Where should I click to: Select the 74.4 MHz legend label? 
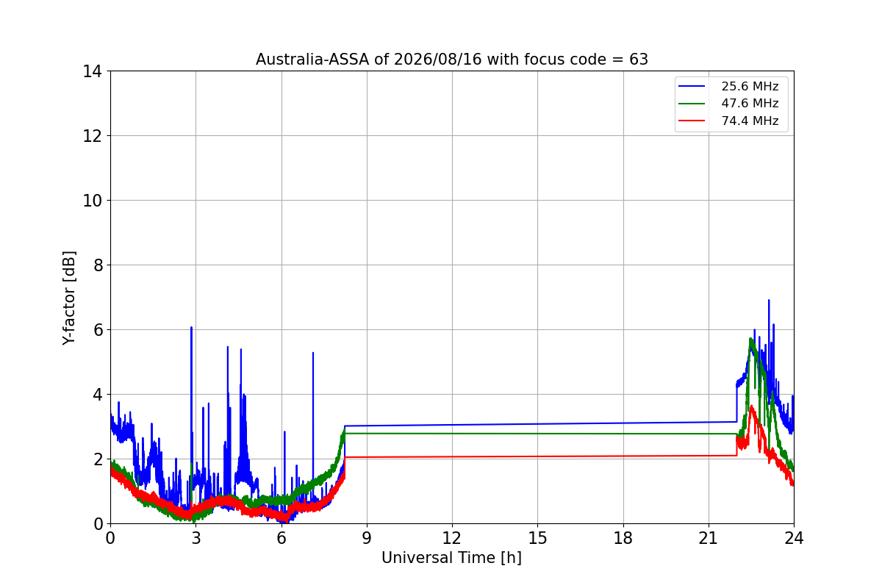[750, 121]
